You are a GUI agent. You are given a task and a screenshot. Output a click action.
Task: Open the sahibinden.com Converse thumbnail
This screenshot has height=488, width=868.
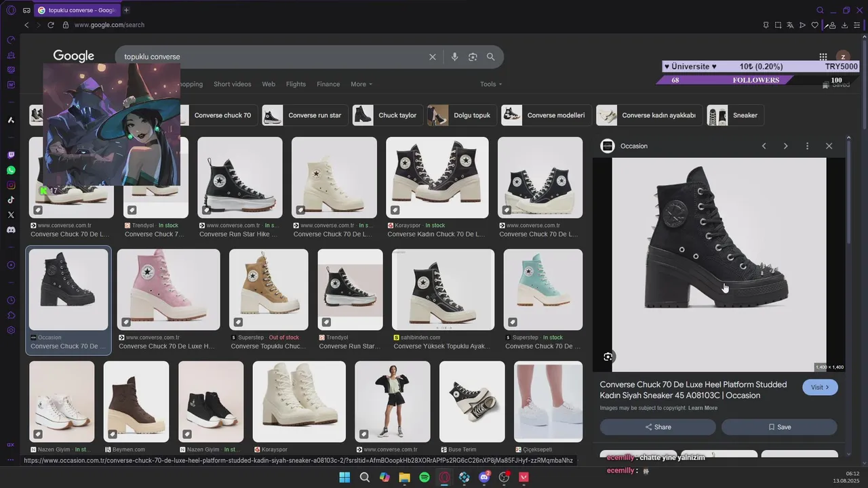pos(443,289)
